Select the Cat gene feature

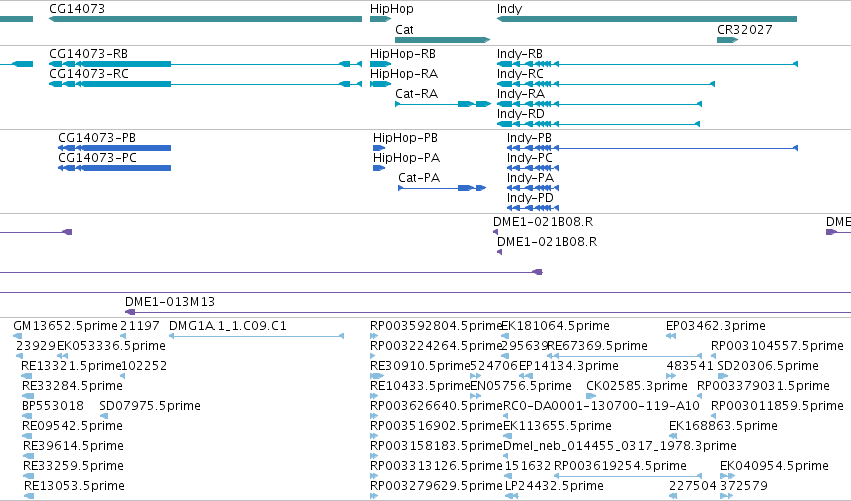tap(442, 40)
